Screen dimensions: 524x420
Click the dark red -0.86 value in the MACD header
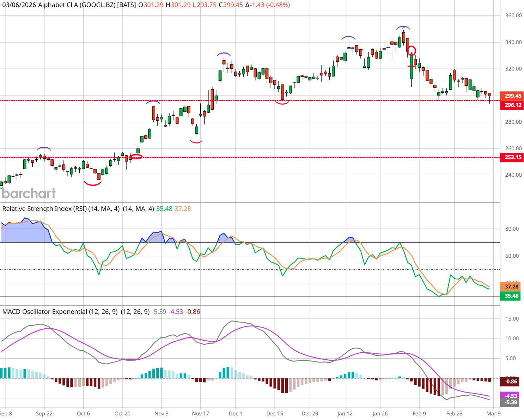tap(193, 312)
